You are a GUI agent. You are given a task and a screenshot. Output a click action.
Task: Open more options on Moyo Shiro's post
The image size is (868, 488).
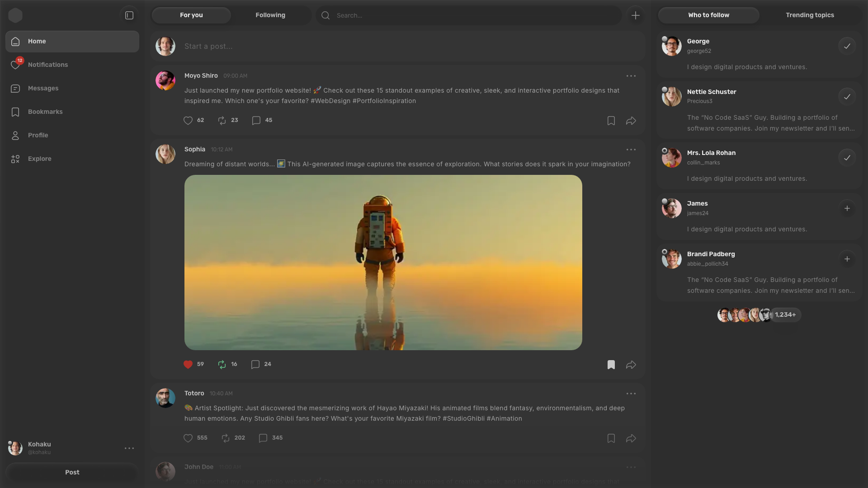631,76
